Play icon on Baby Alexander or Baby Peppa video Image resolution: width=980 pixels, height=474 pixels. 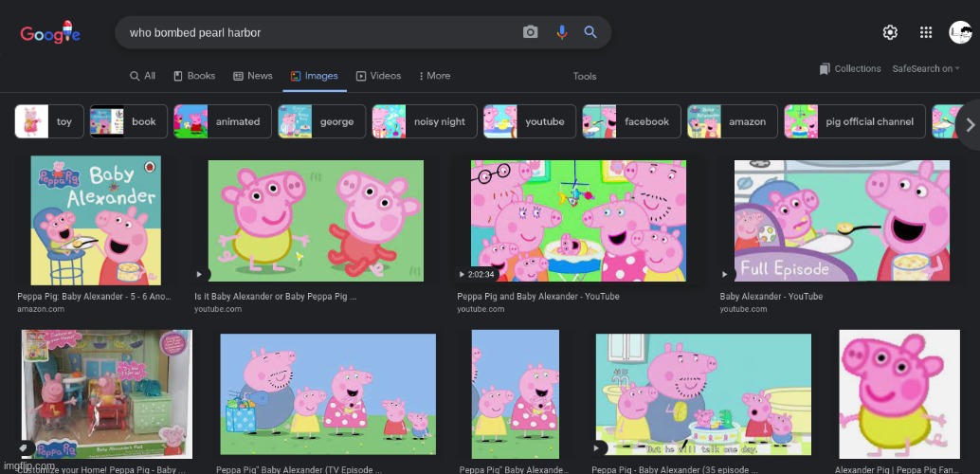click(199, 274)
